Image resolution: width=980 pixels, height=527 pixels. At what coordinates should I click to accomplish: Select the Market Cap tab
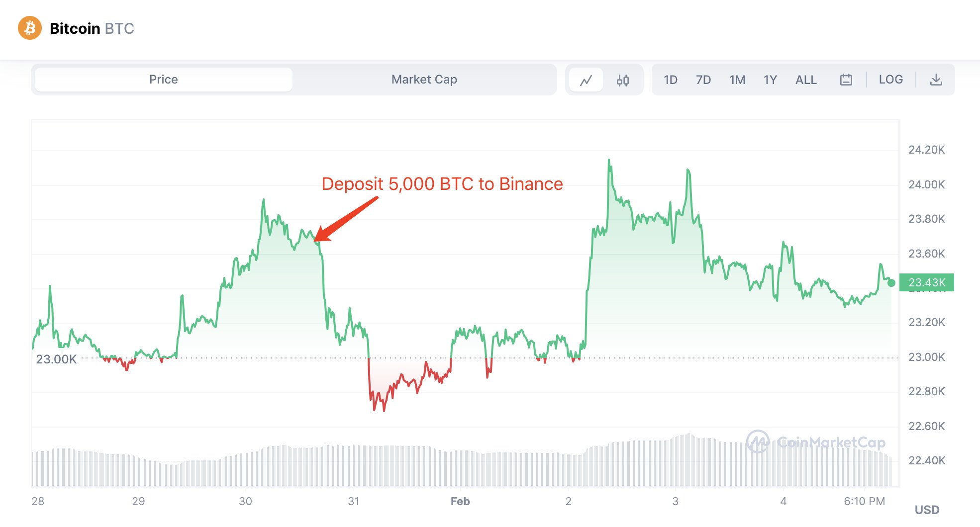[x=424, y=80]
